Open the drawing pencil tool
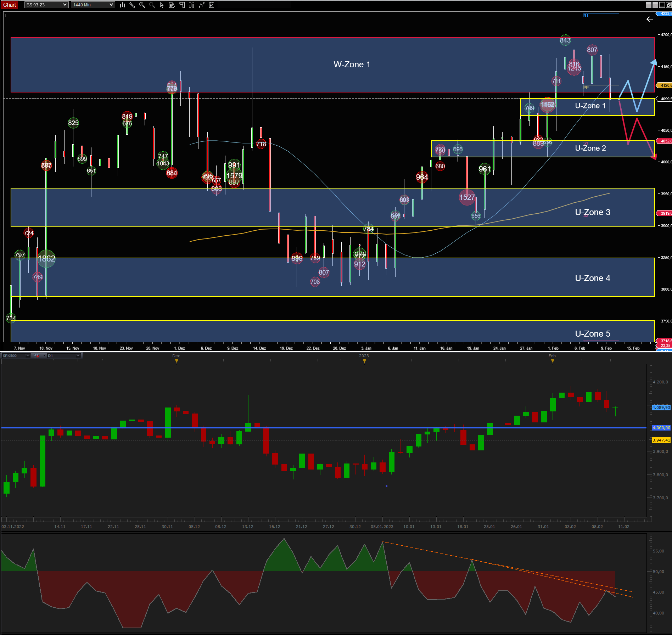The image size is (672, 635). pos(132,5)
